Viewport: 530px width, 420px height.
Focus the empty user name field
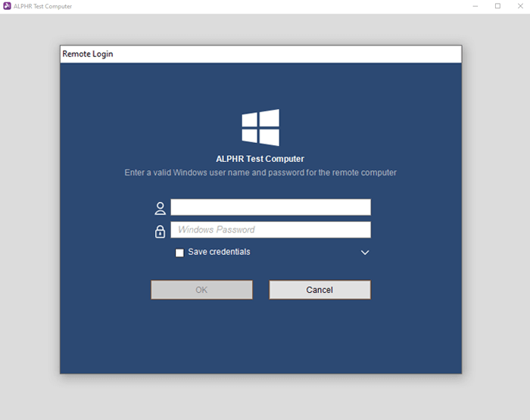[x=270, y=207]
